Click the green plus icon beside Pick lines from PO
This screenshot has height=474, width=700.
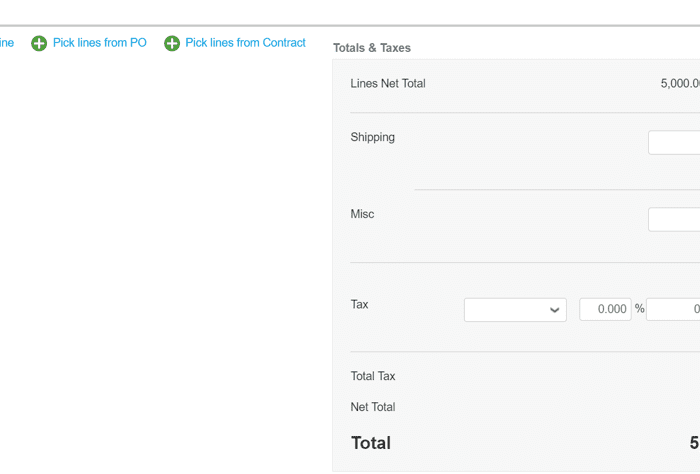click(39, 43)
